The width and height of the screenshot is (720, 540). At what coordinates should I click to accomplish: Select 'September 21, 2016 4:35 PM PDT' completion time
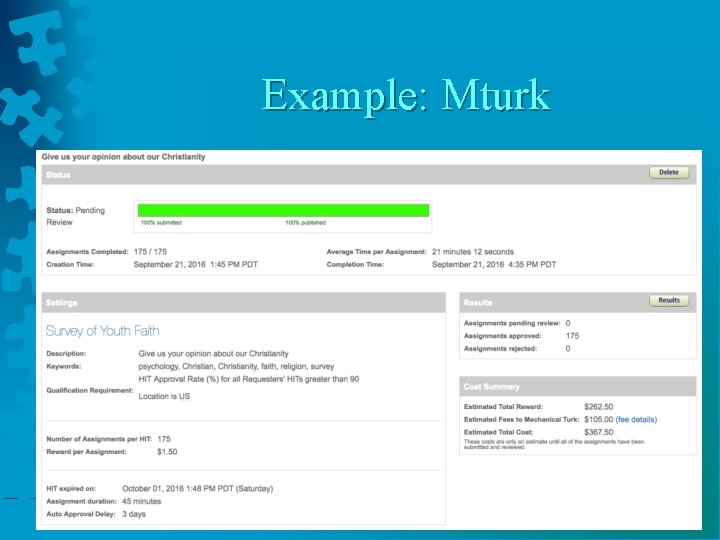pos(494,264)
